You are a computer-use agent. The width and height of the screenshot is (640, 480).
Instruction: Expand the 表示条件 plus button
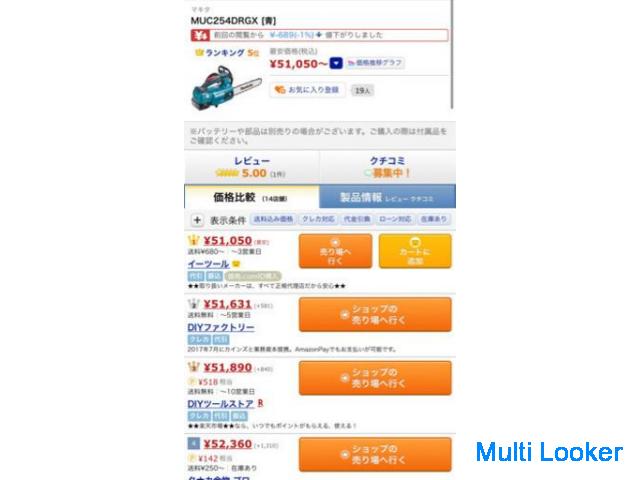[x=197, y=220]
